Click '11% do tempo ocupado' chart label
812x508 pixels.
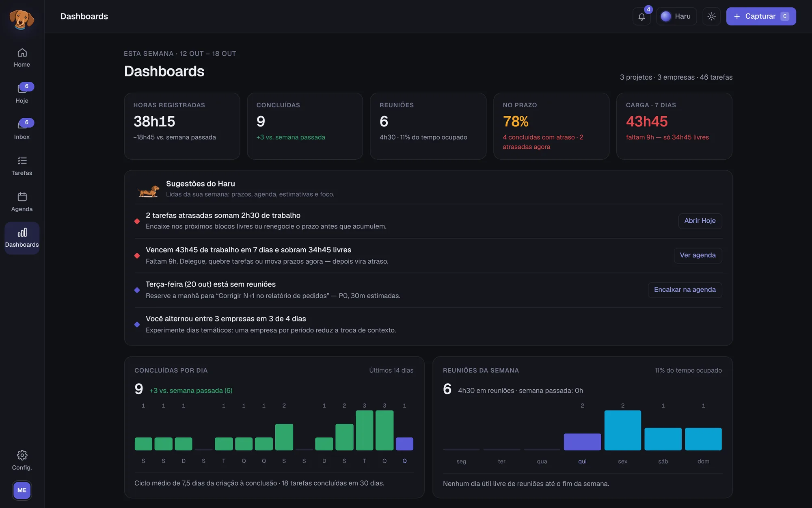688,370
